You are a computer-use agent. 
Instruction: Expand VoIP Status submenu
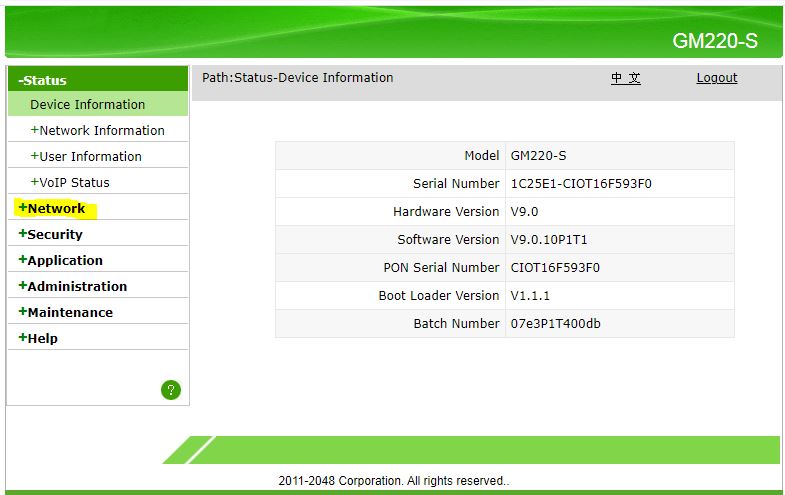point(70,183)
